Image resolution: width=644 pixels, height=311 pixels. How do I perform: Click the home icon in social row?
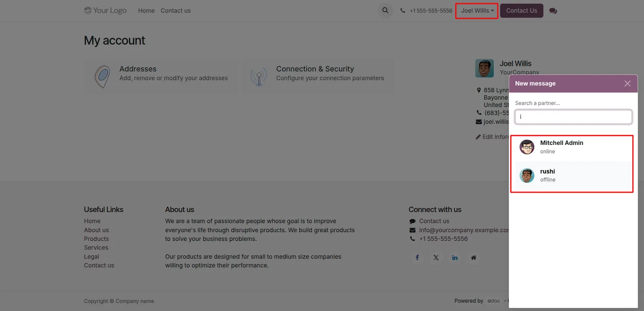tap(474, 258)
